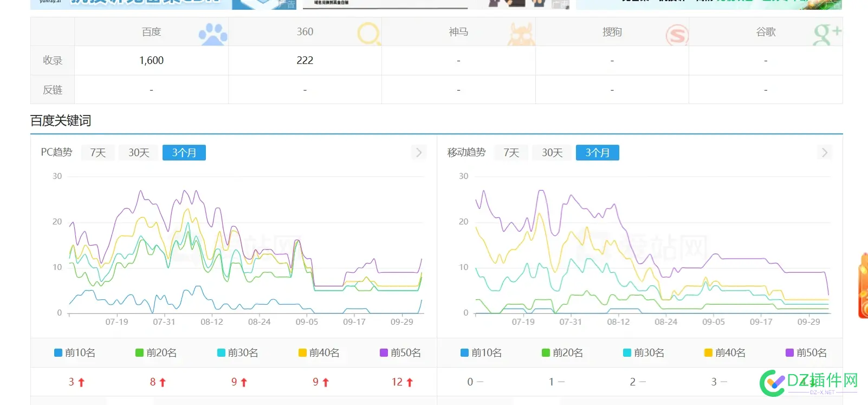
Task: Click the 收录 row label
Action: (53, 61)
